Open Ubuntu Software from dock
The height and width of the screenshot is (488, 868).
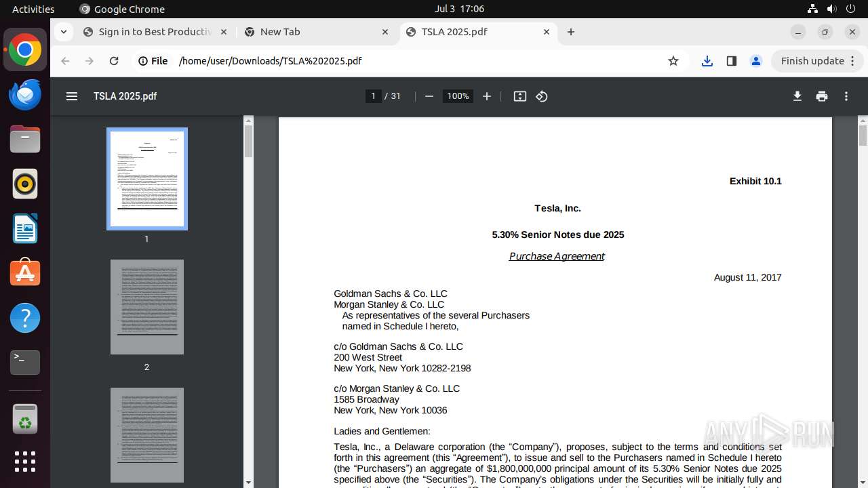[25, 273]
